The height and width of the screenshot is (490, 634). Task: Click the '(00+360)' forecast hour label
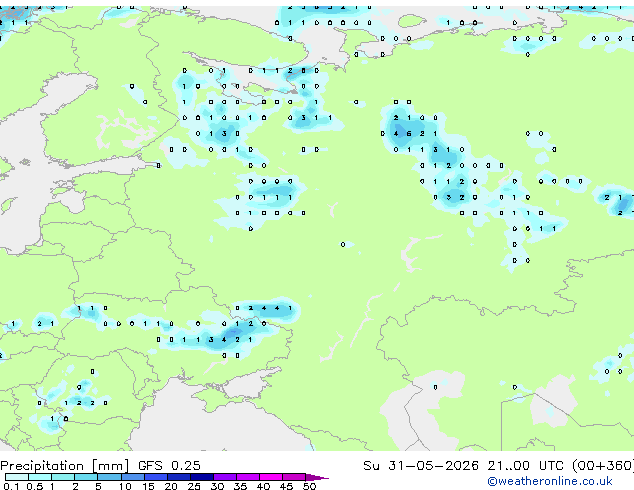point(603,466)
